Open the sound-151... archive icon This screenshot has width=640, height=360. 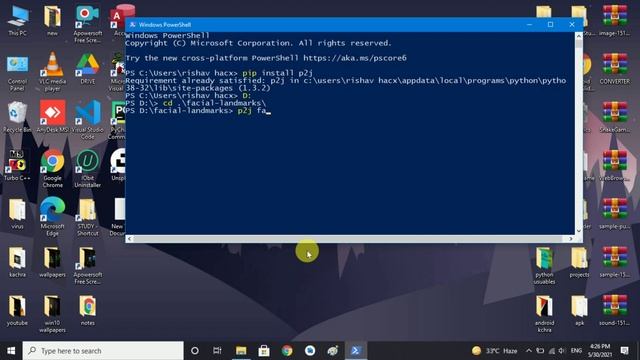[615, 311]
